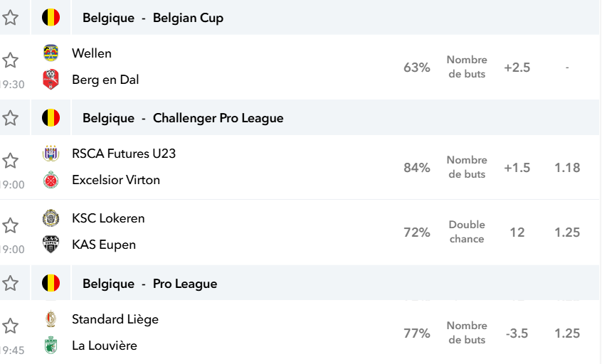Click the RSCA Futures U23 crest
This screenshot has width=602, height=364.
tap(51, 154)
